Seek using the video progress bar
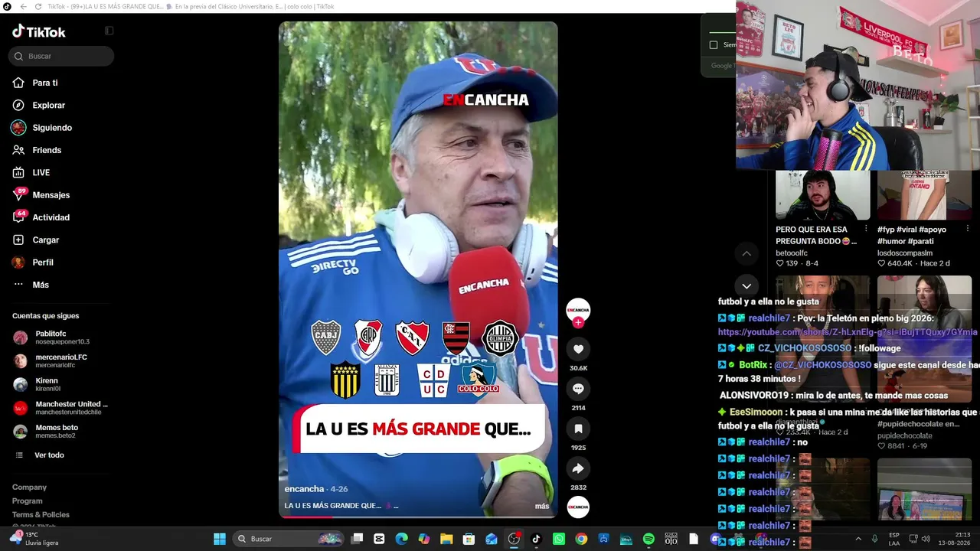The image size is (980, 551). pyautogui.click(x=418, y=516)
